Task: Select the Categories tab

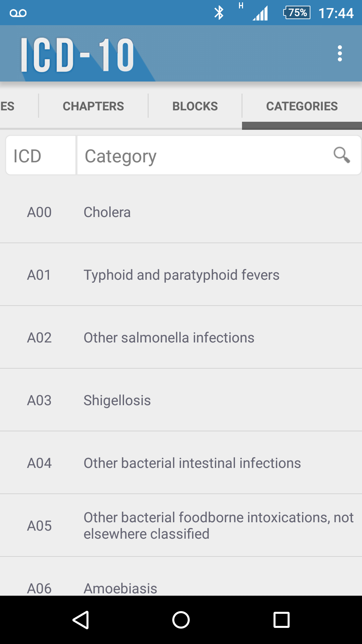Action: 302,106
